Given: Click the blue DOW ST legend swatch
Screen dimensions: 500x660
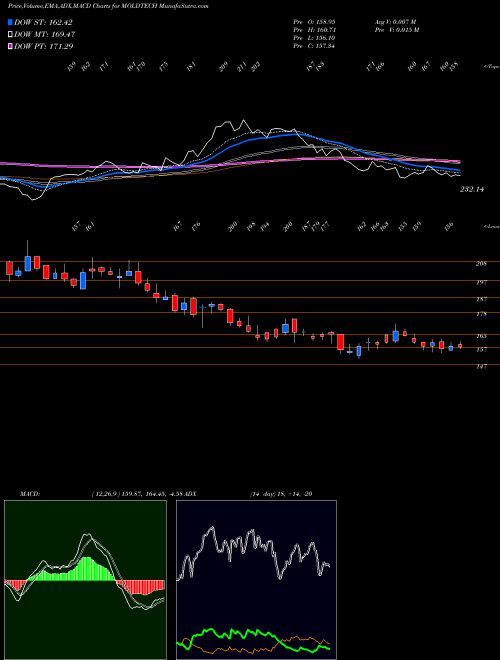Looking at the screenshot, I should tap(10, 22).
